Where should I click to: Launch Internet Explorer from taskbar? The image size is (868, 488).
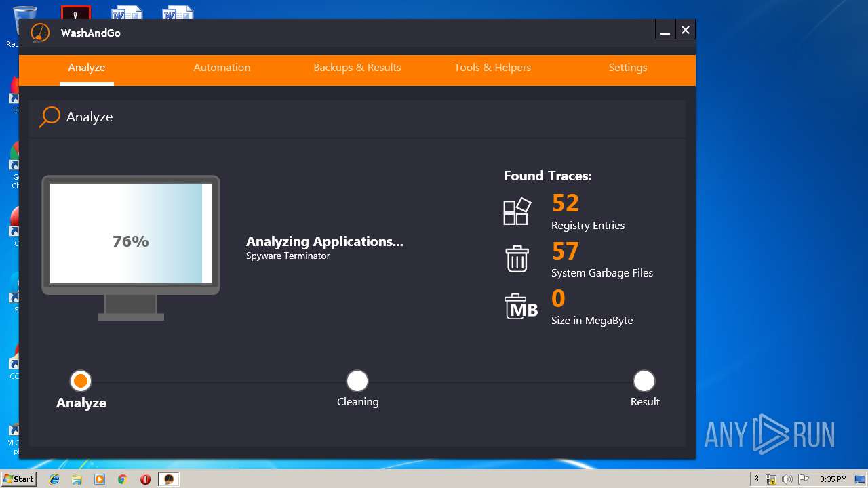coord(54,479)
